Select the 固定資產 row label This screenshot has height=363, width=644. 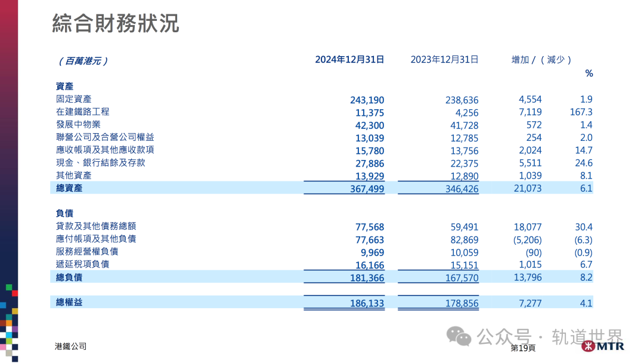click(x=73, y=99)
